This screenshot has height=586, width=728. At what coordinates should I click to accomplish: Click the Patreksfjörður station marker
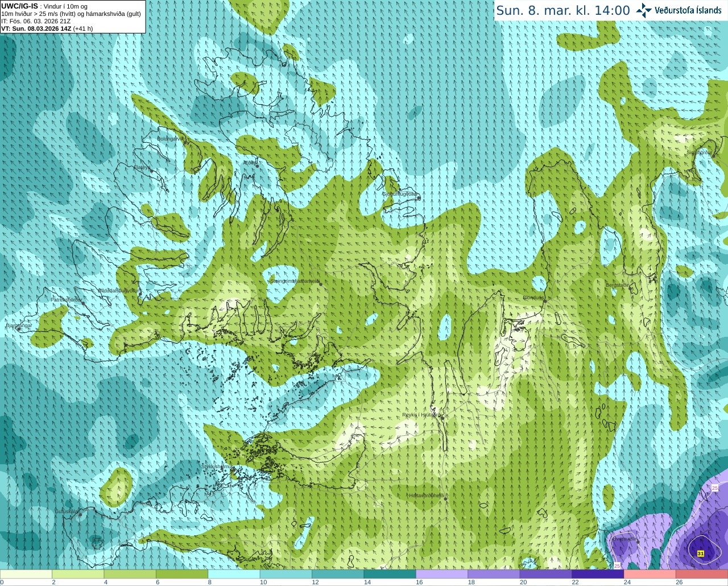coord(83,303)
